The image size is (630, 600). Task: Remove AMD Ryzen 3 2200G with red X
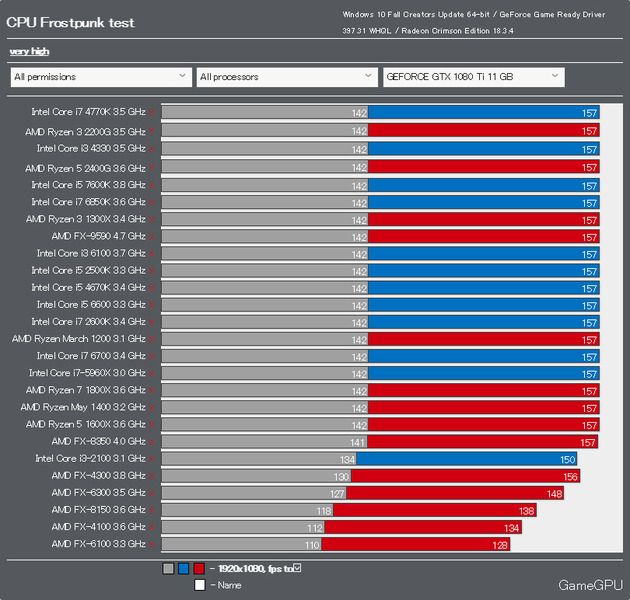coord(151,131)
